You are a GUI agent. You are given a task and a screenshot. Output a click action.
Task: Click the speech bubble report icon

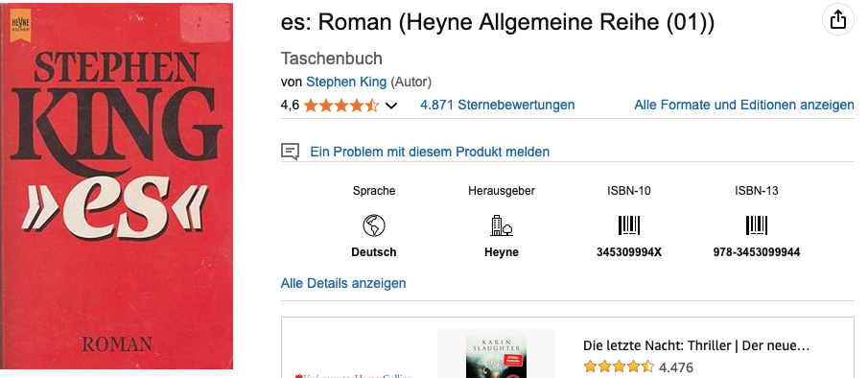tap(290, 151)
